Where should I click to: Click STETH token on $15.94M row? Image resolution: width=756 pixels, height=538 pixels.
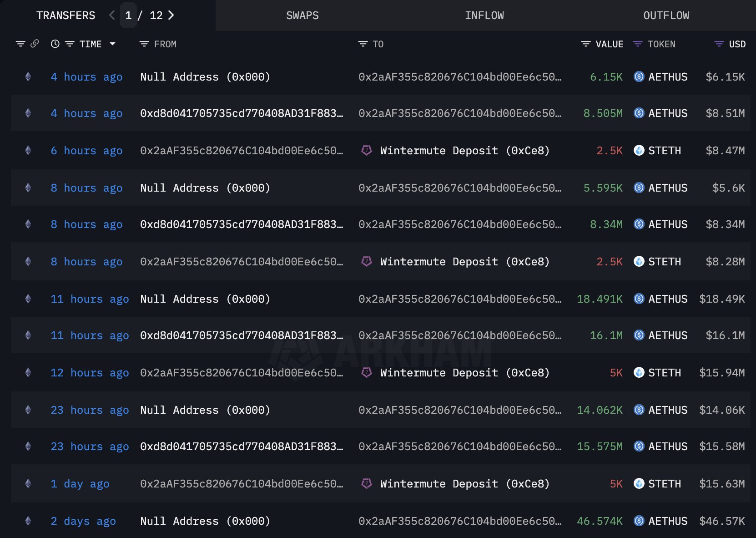click(x=665, y=373)
